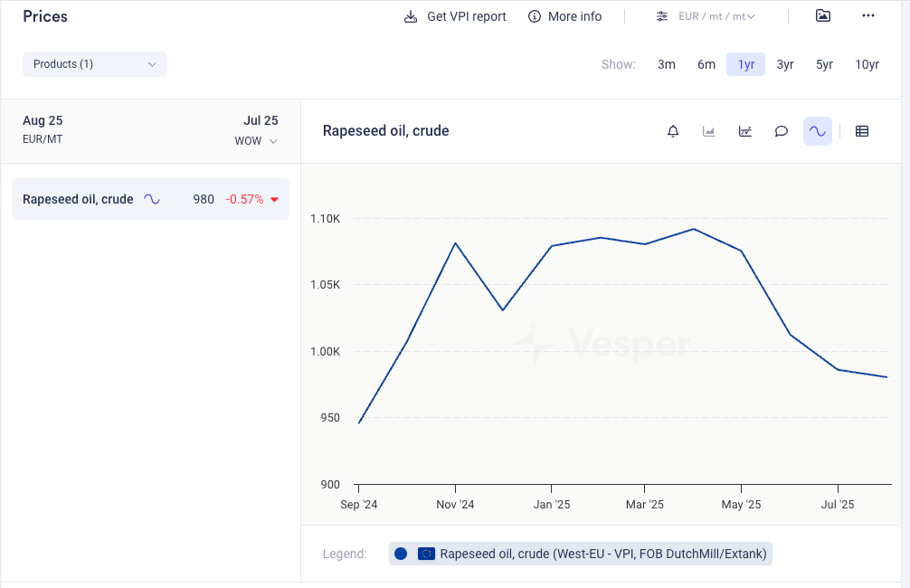
Task: Open price alert bell icon
Action: pos(673,131)
